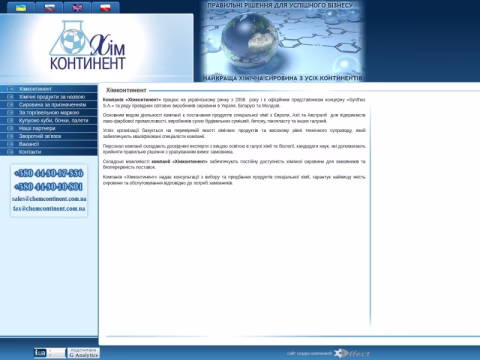Image resolution: width=480 pixels, height=360 pixels.
Task: Click phone number ending in 801
Action: pos(48,186)
